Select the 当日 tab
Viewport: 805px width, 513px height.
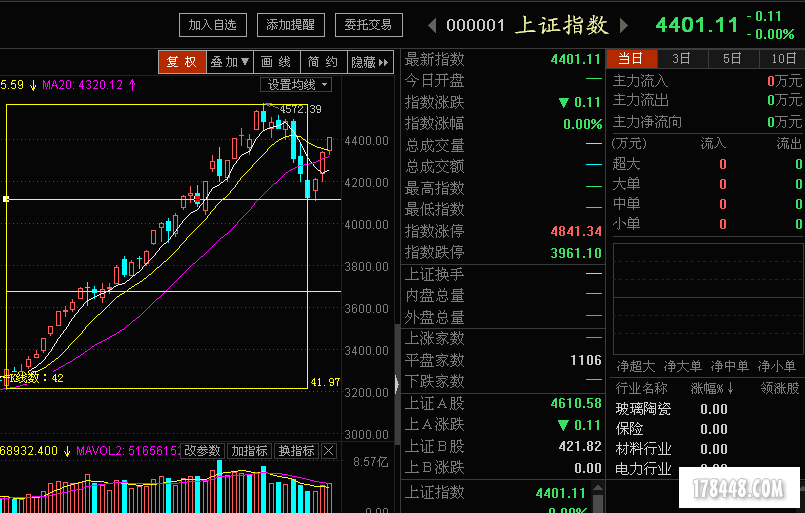pos(631,59)
